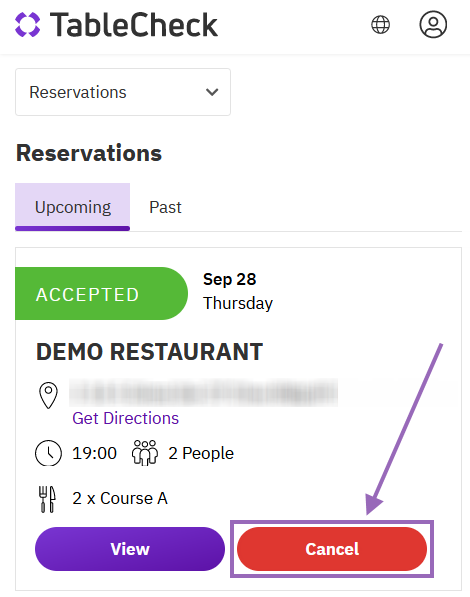Viewport: 470px width, 597px height.
Task: Click the people group icon
Action: click(145, 453)
